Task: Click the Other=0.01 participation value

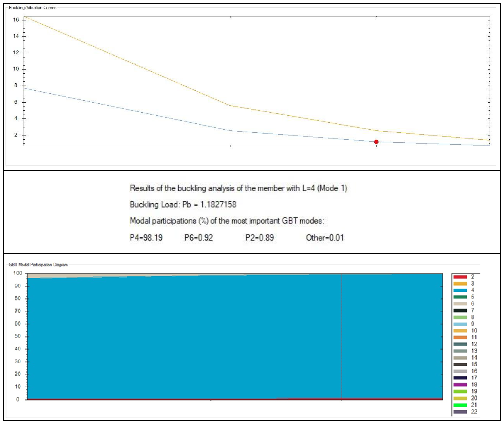Action: (325, 238)
